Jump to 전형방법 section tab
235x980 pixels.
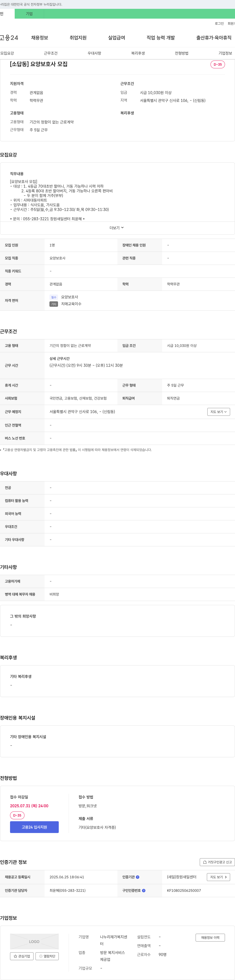(182, 53)
